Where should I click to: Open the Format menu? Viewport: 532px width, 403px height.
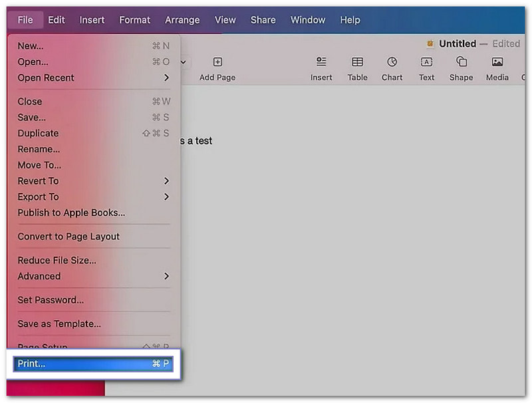[x=135, y=20]
